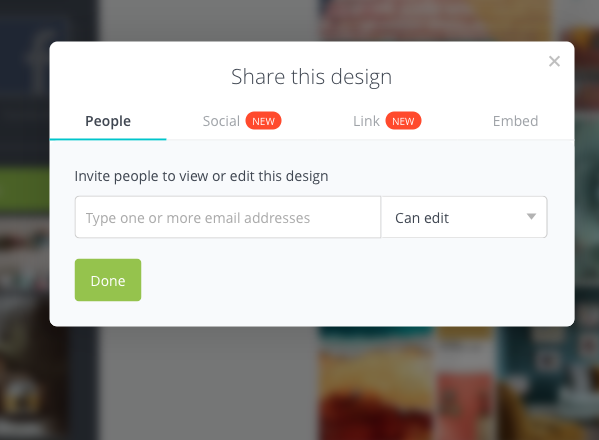Image resolution: width=599 pixels, height=440 pixels.
Task: Click the Invite people to view label
Action: coord(201,176)
